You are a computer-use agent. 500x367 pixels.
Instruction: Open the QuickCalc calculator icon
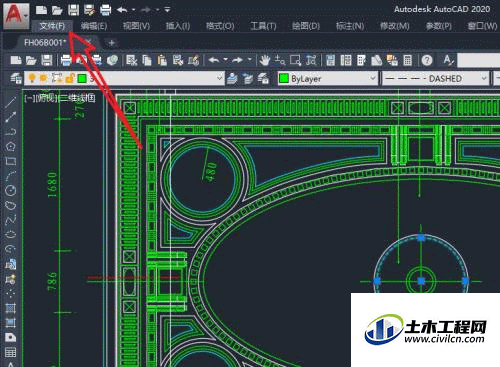(408, 60)
